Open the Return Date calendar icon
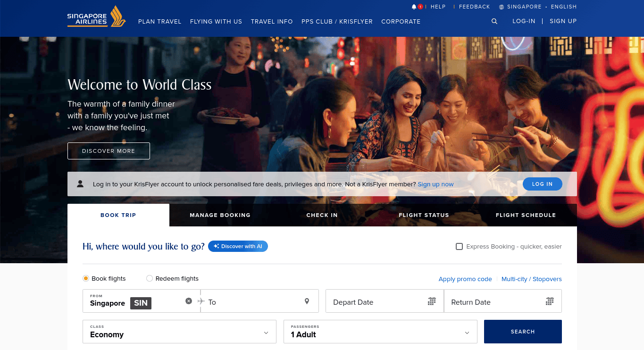The height and width of the screenshot is (350, 644). [x=550, y=301]
